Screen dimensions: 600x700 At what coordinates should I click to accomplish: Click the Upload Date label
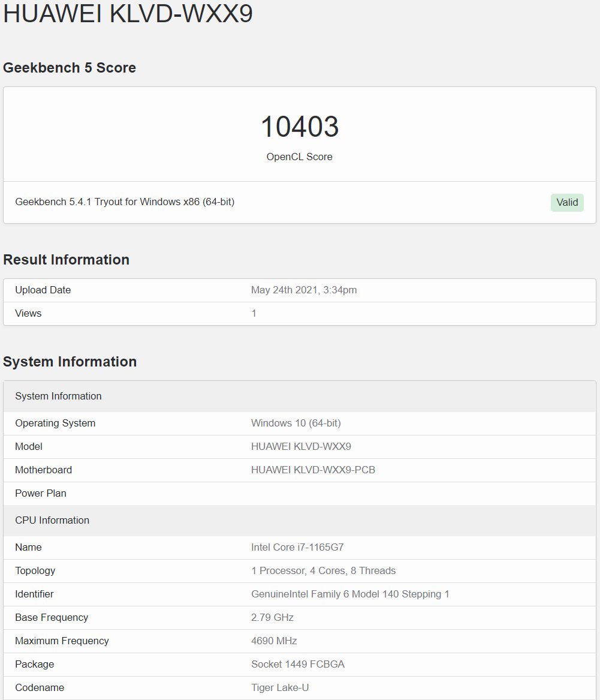43,290
